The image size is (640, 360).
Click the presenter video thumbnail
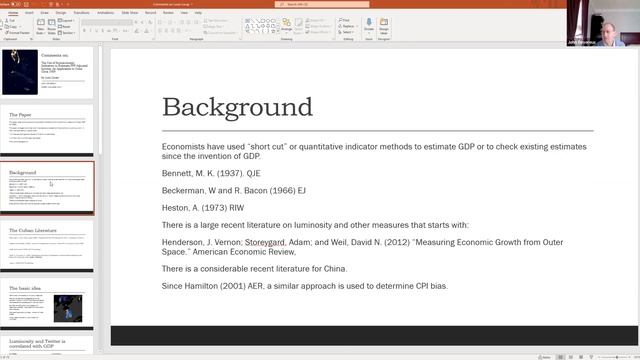(x=603, y=23)
